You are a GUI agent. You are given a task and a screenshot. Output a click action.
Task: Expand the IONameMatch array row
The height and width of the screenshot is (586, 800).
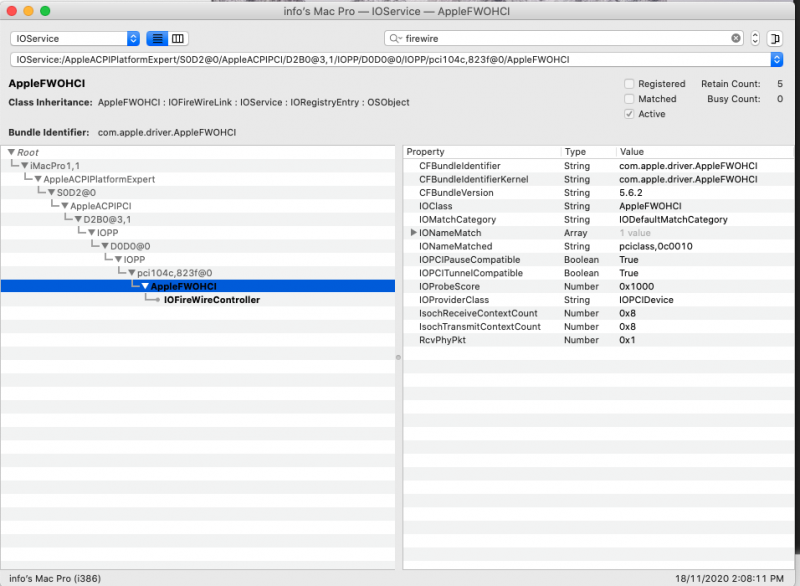414,233
